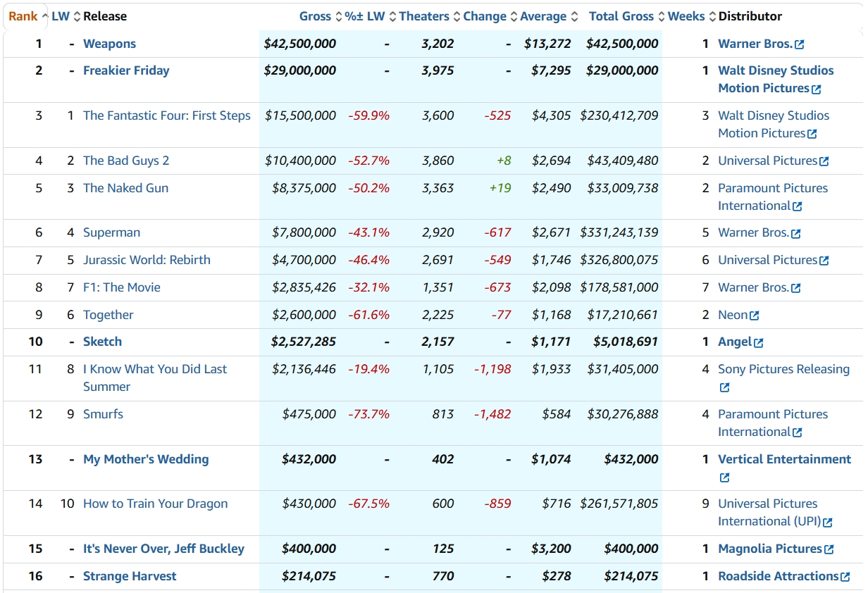Open external link icon beside Universal Pictures International (UPI)
The image size is (868, 593).
click(828, 523)
